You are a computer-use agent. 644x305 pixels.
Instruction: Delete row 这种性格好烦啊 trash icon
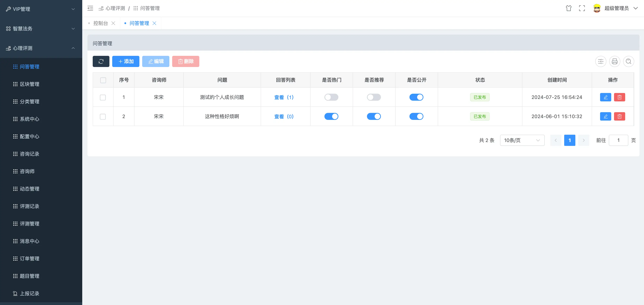click(x=619, y=116)
